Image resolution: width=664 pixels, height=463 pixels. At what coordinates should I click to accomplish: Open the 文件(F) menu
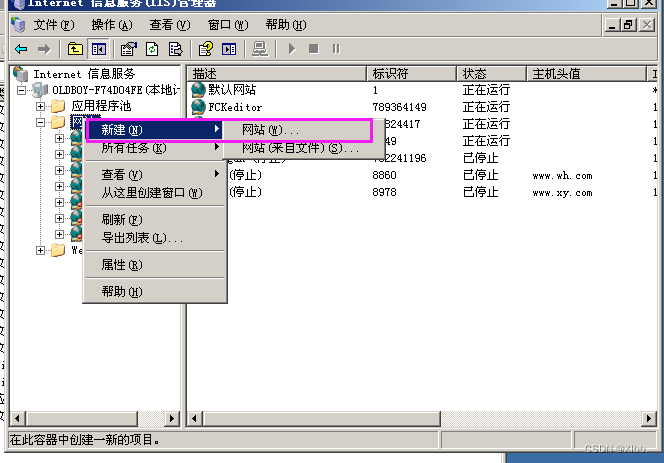(x=54, y=25)
